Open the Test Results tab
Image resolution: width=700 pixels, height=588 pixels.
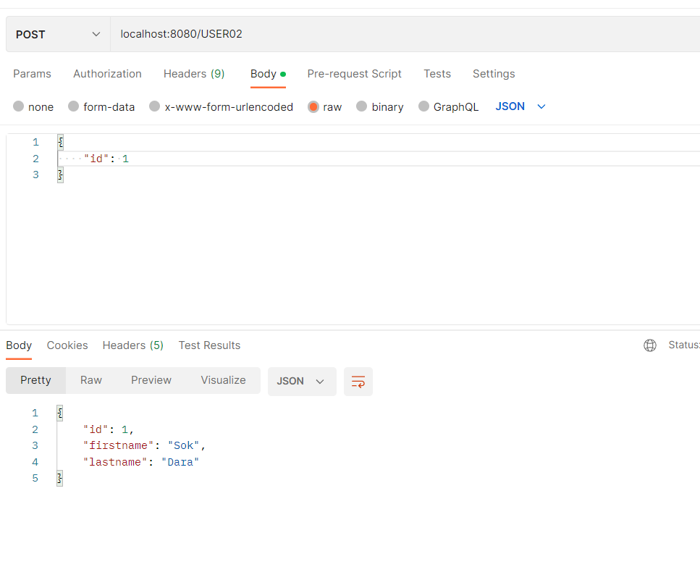(209, 345)
